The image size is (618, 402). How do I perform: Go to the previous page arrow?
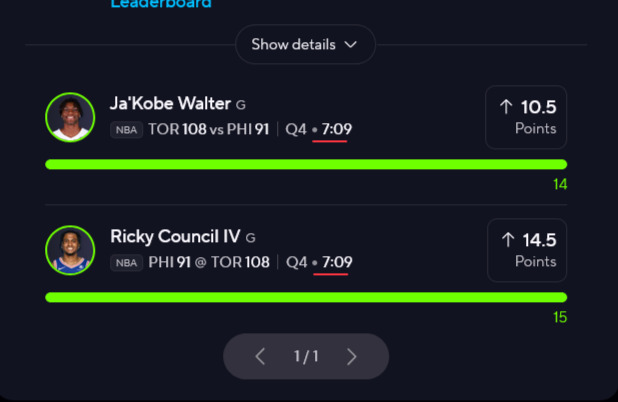[260, 357]
